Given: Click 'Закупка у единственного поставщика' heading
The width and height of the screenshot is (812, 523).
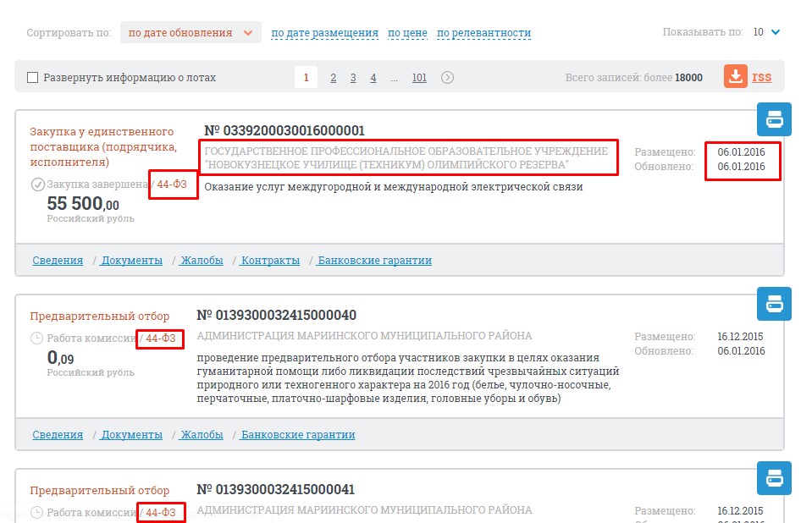Looking at the screenshot, I should click(103, 146).
